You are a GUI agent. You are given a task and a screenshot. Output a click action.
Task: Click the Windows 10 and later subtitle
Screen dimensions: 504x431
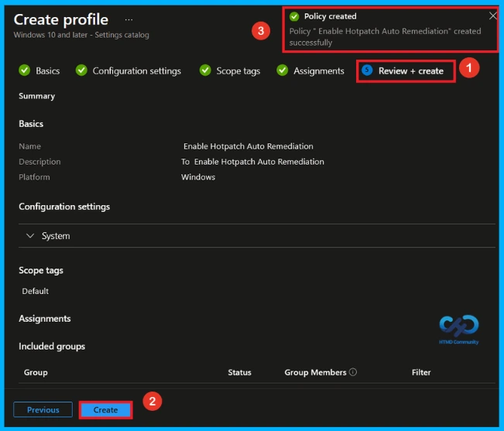coord(81,35)
